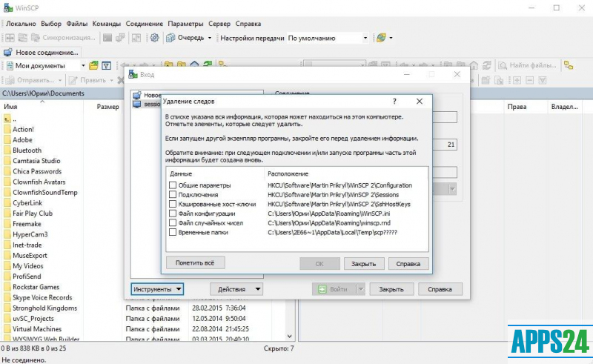Viewport: 593px width, 364px height.
Task: Open the Инструменты dropdown button
Action: click(157, 289)
